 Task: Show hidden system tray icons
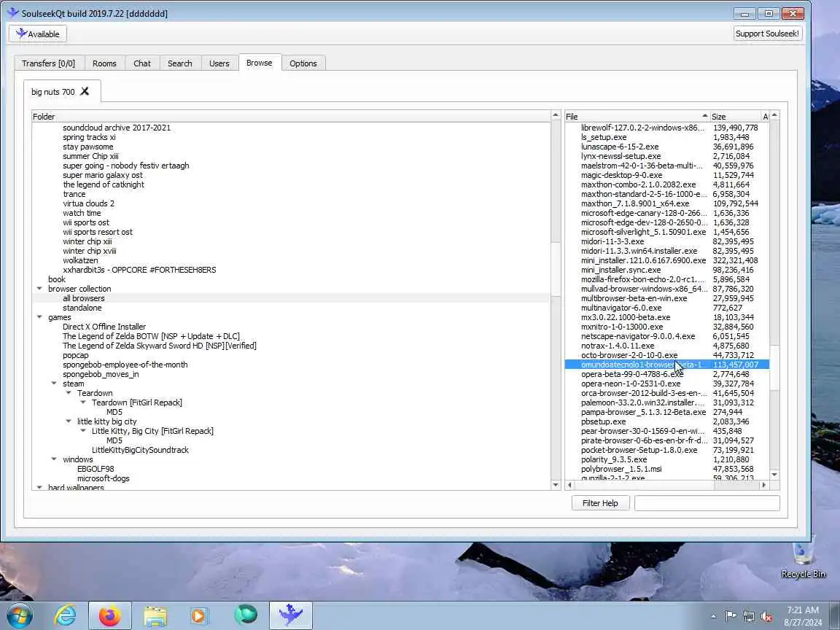(x=713, y=617)
